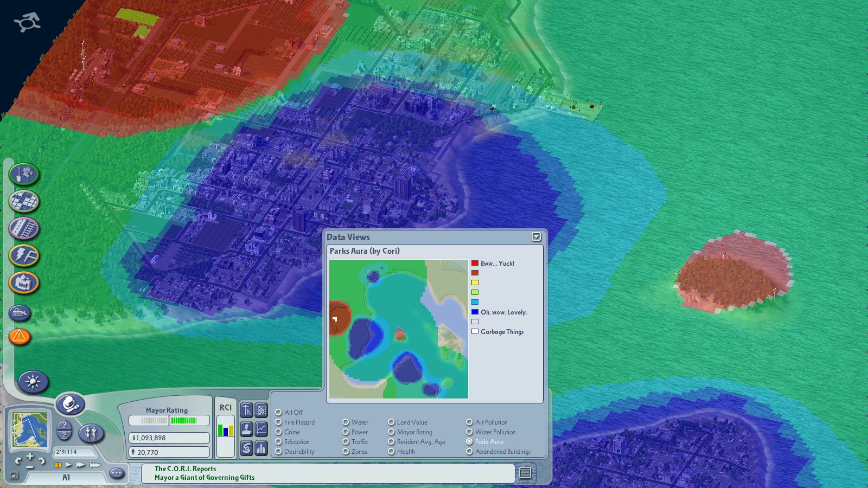Click the yellow legend swatch
This screenshot has width=868, height=488.
pyautogui.click(x=475, y=282)
